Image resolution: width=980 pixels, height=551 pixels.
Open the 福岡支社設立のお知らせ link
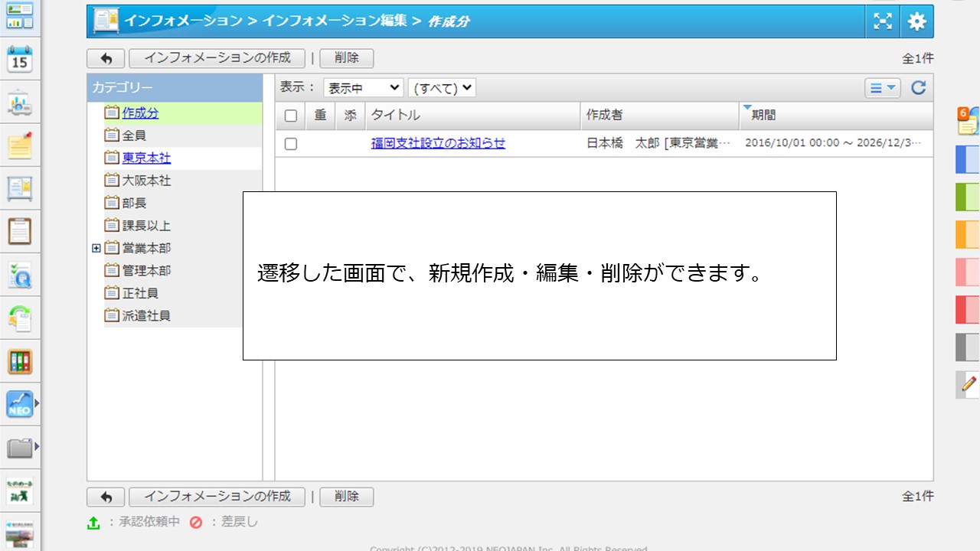click(438, 143)
